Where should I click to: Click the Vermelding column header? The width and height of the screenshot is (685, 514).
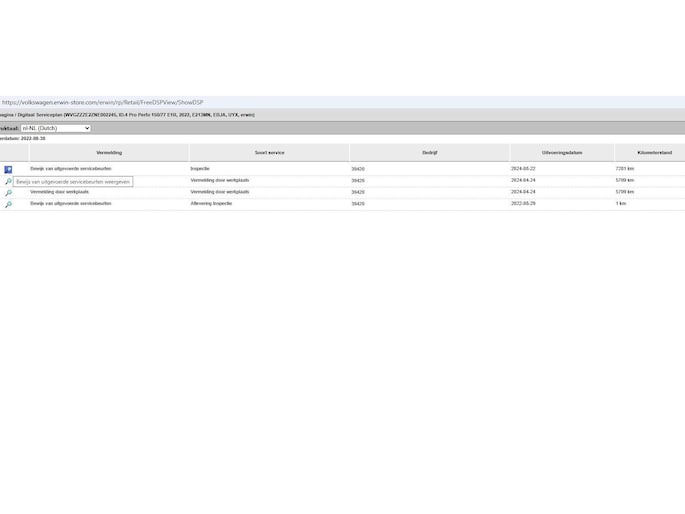tap(109, 153)
